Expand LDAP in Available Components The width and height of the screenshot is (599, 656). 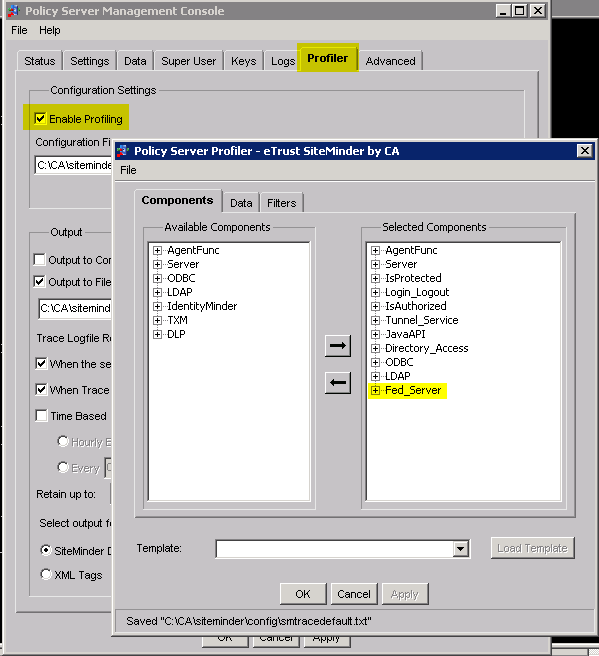coord(157,292)
